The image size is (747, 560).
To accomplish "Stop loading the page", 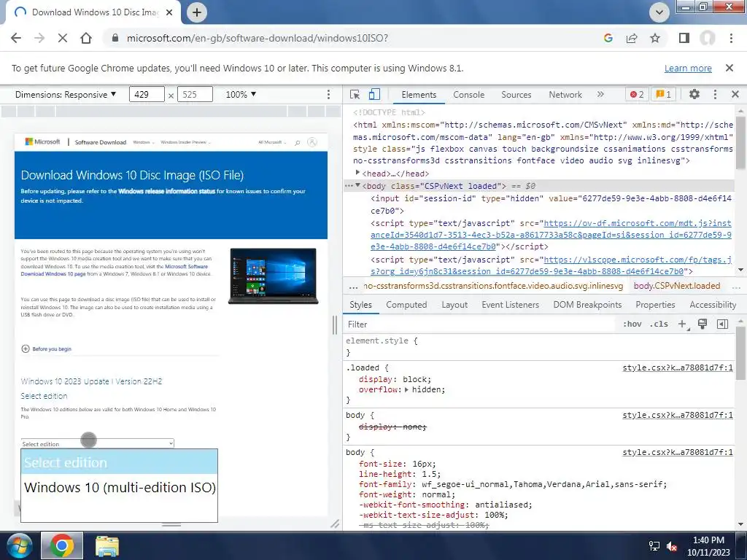I will point(63,38).
